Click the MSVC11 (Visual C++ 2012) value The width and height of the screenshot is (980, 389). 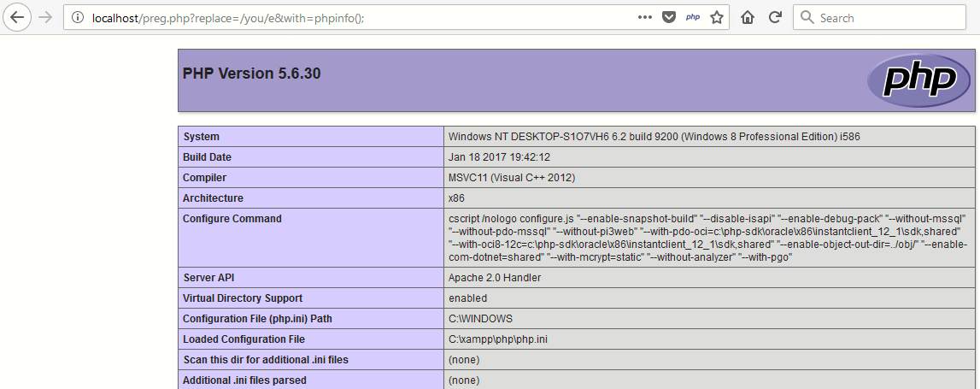(512, 178)
